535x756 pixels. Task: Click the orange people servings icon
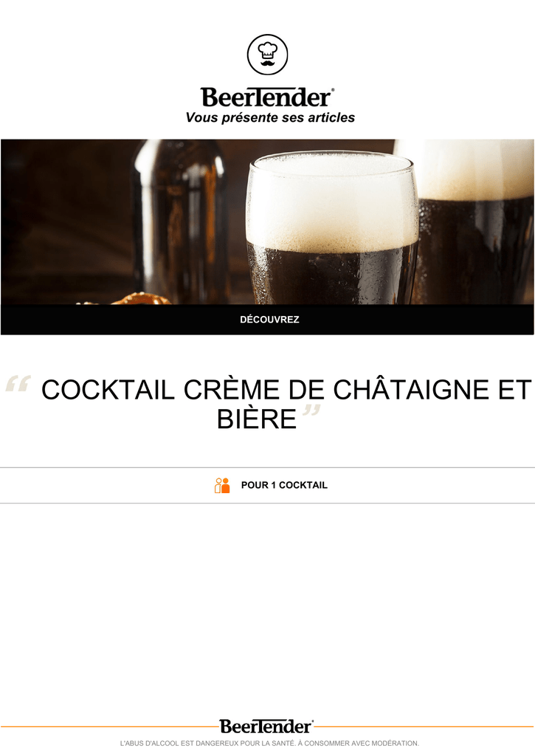pos(222,486)
